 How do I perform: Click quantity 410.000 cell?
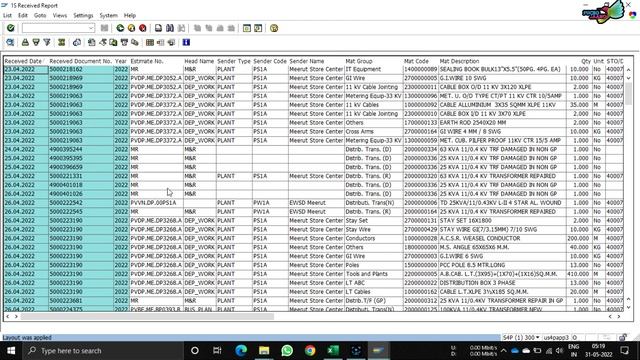click(579, 274)
